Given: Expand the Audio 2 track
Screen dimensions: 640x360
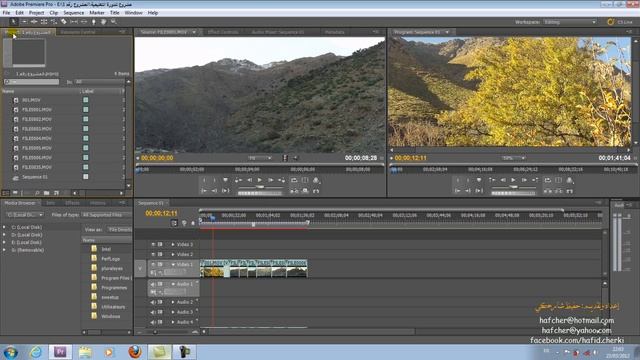Looking at the screenshot, I should tap(173, 302).
